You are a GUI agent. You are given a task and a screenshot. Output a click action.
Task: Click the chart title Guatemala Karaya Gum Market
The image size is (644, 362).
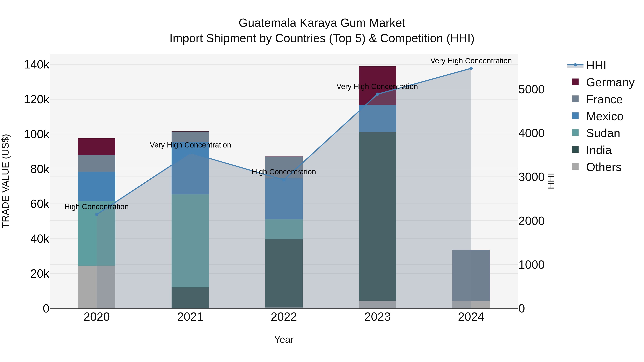322,23
